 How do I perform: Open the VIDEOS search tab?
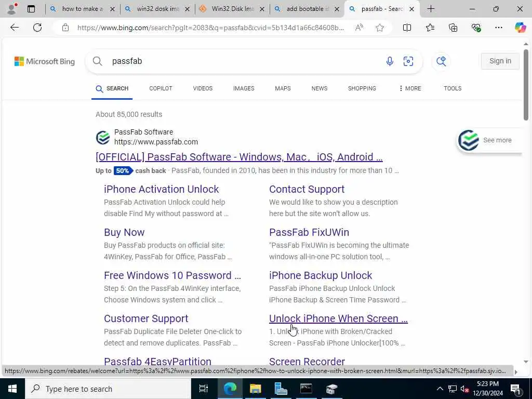click(x=203, y=88)
